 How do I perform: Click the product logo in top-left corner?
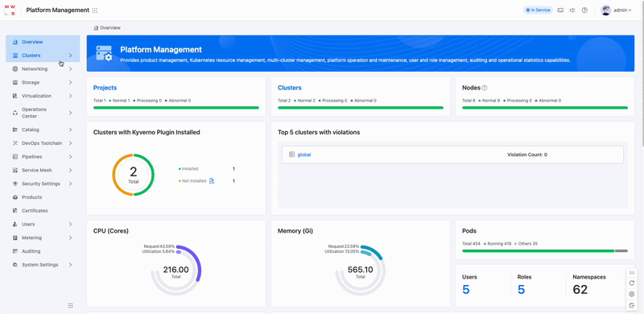tap(10, 10)
